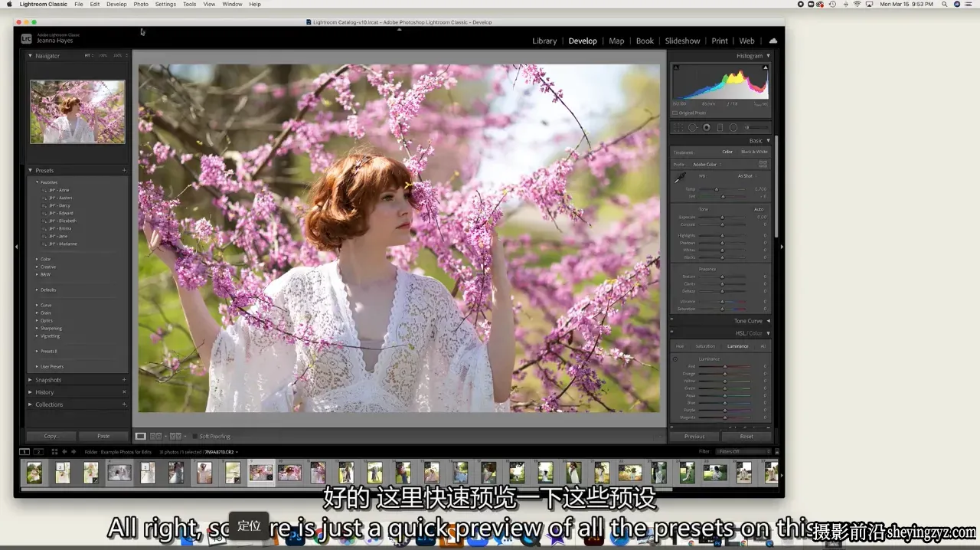The width and height of the screenshot is (980, 550).
Task: Go back with filmstrip left arrow
Action: point(64,452)
